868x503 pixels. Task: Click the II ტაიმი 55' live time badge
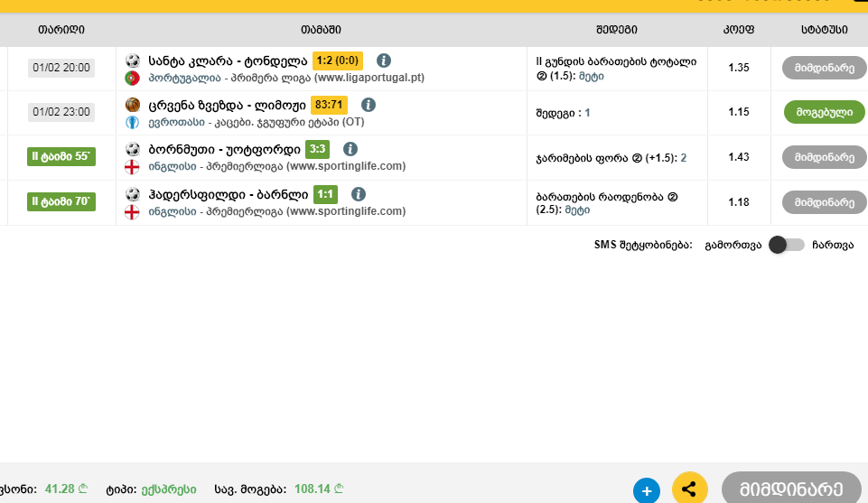click(61, 156)
